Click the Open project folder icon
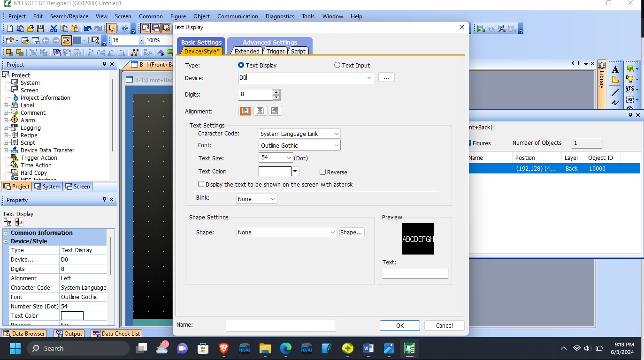This screenshot has width=644, height=360. (31, 29)
